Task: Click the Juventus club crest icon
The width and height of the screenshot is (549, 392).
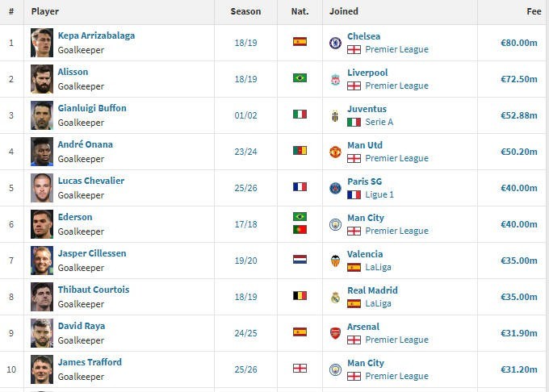Action: [x=335, y=115]
